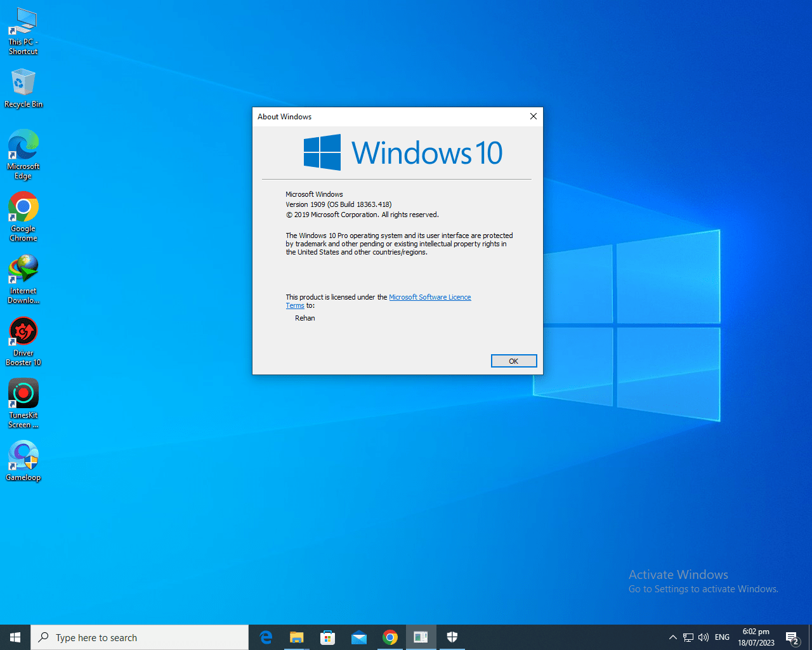The image size is (812, 650).
Task: Open This PC shortcut on desktop
Action: [x=23, y=31]
